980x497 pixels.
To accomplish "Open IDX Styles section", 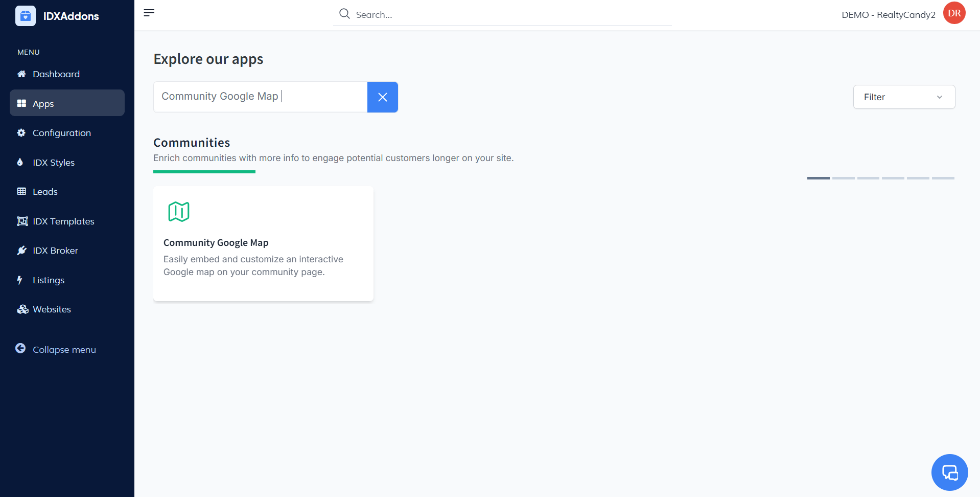I will 54,163.
